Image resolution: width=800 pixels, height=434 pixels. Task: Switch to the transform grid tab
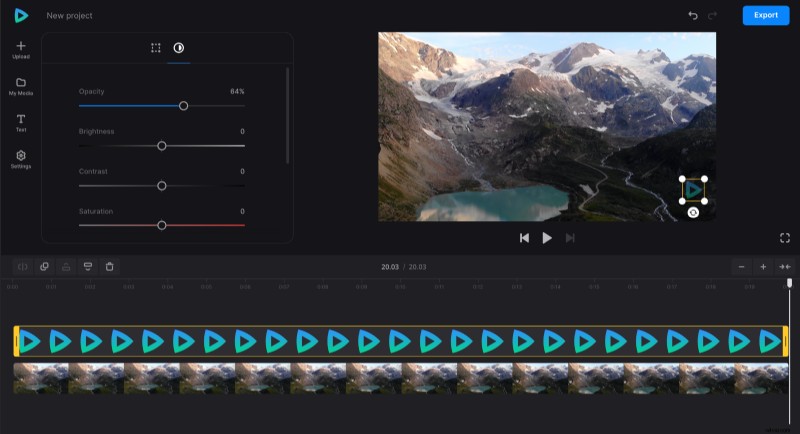156,48
